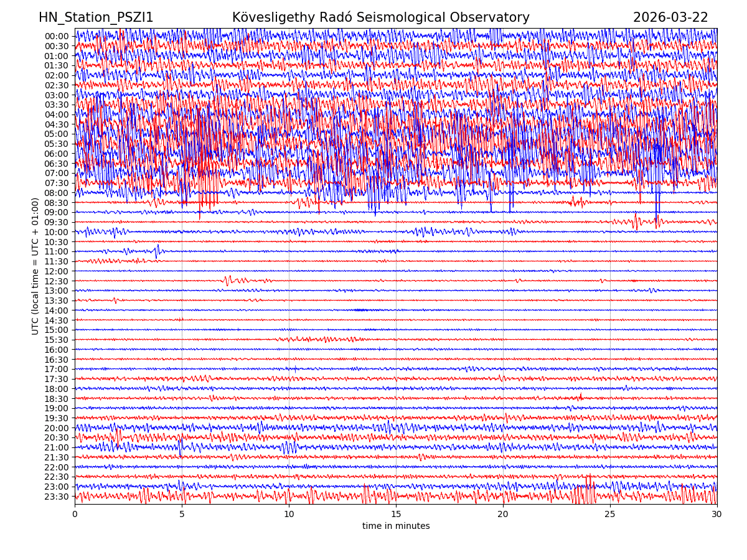Screen dimensions: 747x560
Task: Select the 00:00 trace time label
Action: pyautogui.click(x=56, y=36)
